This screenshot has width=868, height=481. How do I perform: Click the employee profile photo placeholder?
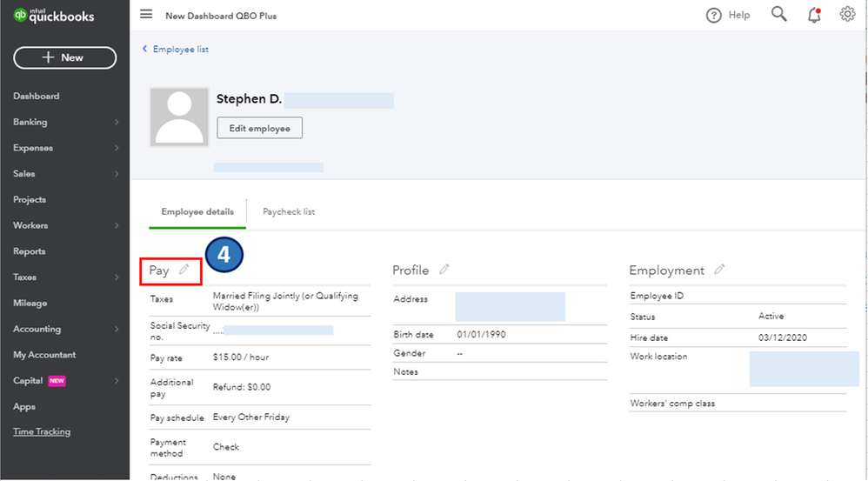(179, 117)
